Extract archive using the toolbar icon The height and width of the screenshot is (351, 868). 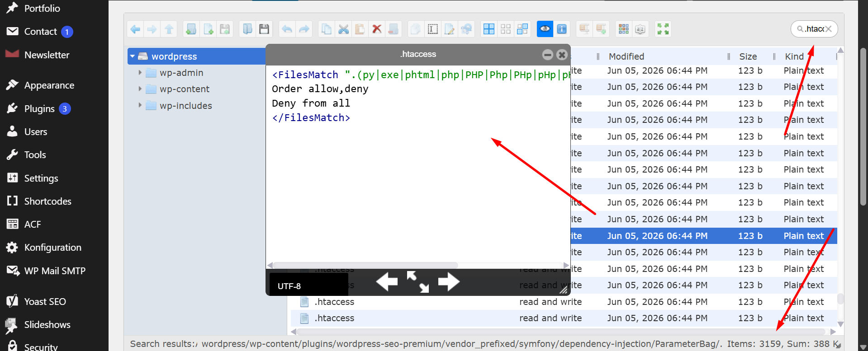click(584, 29)
